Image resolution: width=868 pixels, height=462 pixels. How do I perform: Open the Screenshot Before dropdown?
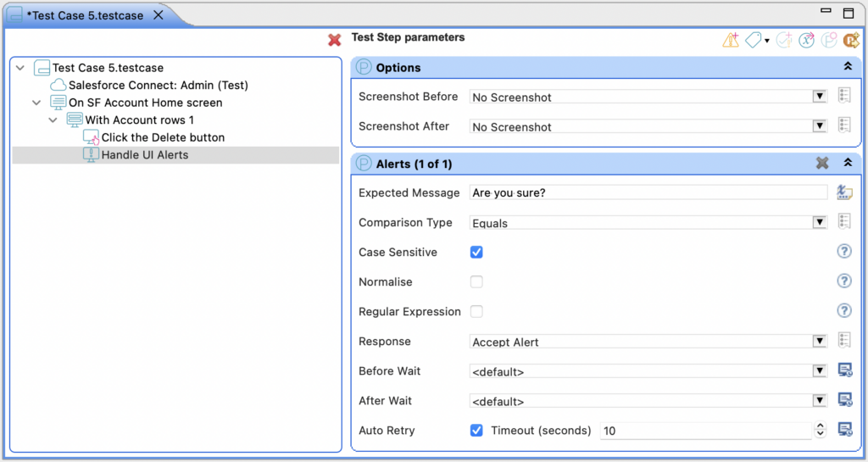(820, 97)
